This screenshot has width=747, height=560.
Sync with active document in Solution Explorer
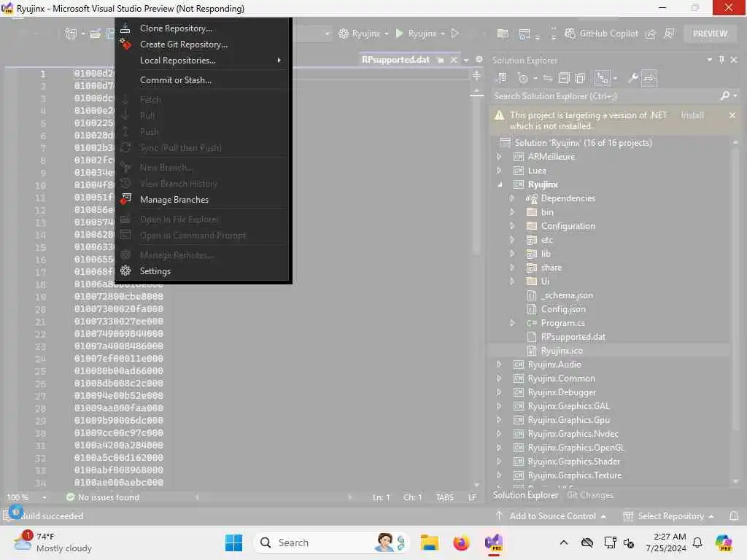[x=548, y=78]
